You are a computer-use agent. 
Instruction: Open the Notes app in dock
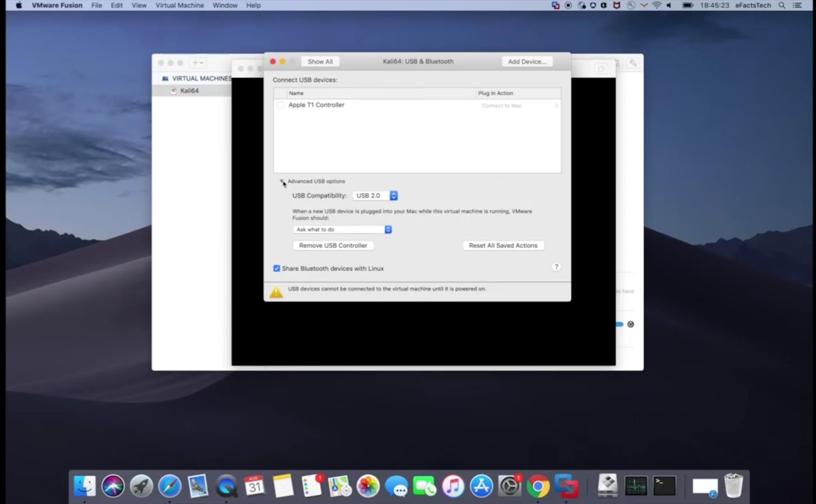283,486
